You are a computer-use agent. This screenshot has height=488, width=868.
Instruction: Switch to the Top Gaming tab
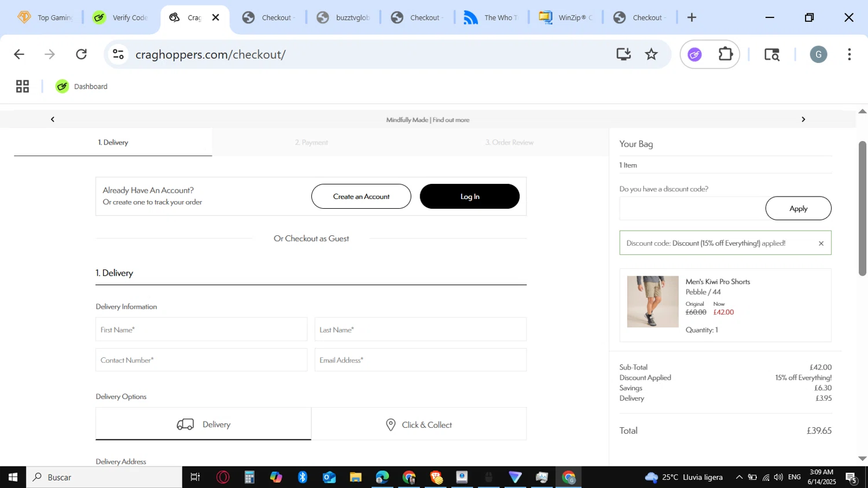click(45, 17)
